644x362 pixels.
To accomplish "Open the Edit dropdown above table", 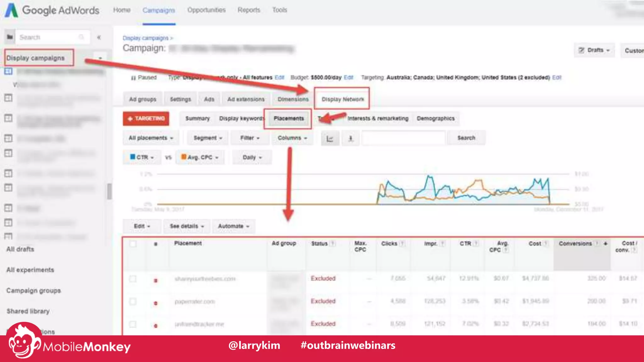I will [x=142, y=226].
